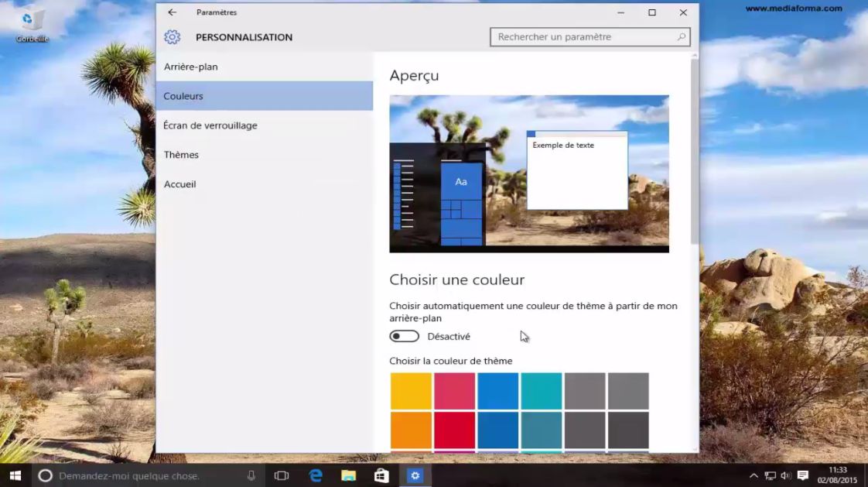The image size is (868, 487).
Task: Open Microsoft Edge from the taskbar
Action: click(x=315, y=475)
